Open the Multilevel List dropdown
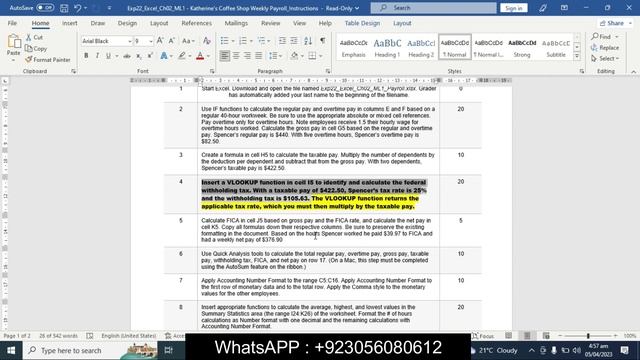This screenshot has height=360, width=640. (264, 40)
